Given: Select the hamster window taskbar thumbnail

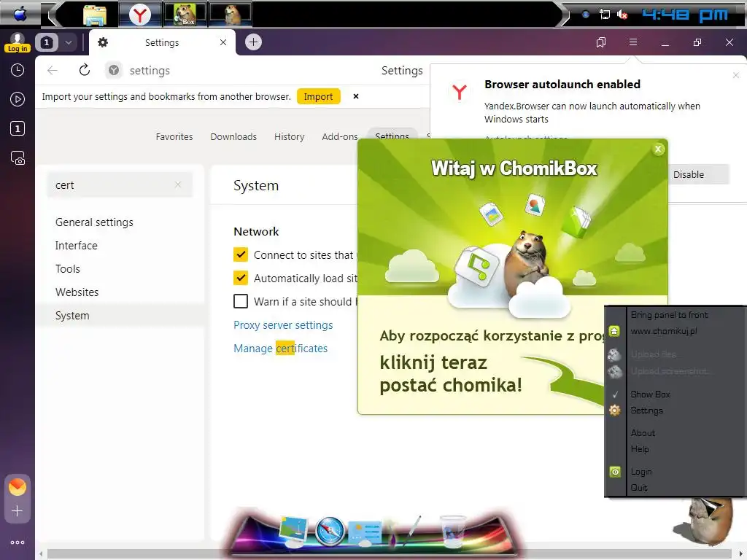Looking at the screenshot, I should [231, 15].
